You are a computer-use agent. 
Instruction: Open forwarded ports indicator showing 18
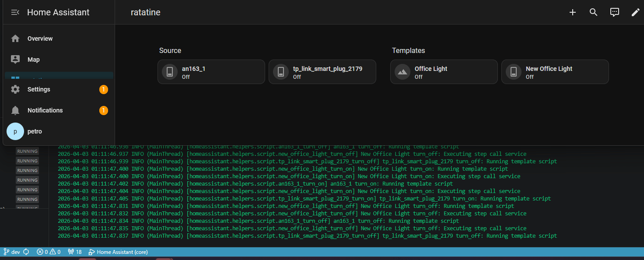click(x=75, y=252)
